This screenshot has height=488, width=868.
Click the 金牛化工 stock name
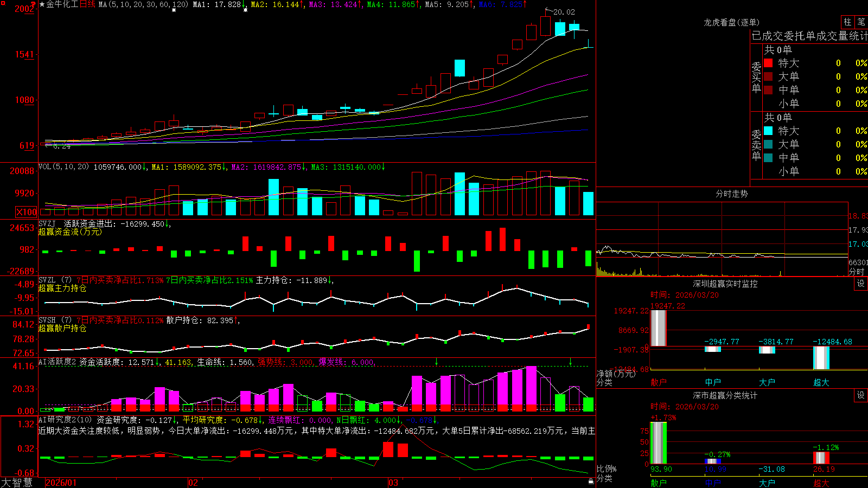coord(62,4)
